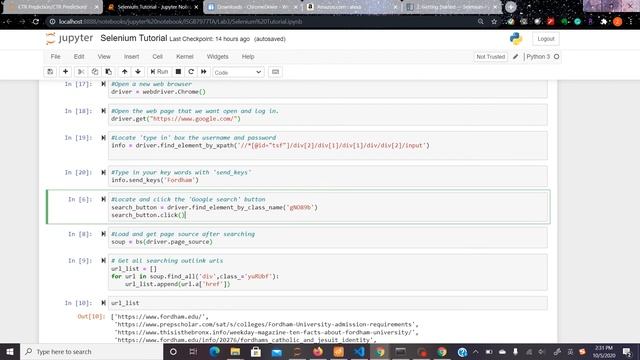Image resolution: width=640 pixels, height=360 pixels.
Task: Click the prepscholar.com URL in the output
Action: click(x=266, y=324)
